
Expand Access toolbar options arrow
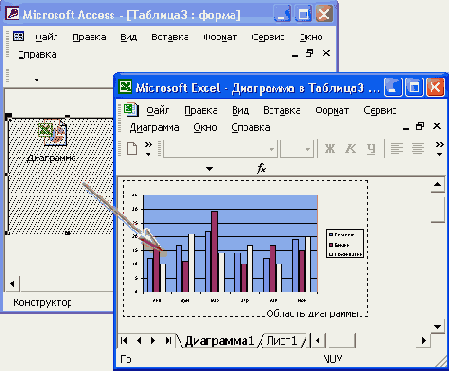tap(36, 80)
